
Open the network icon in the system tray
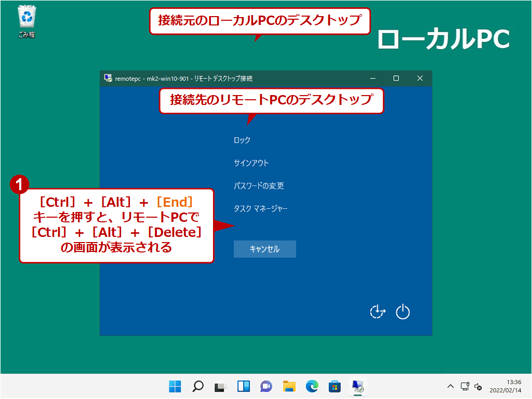(465, 387)
